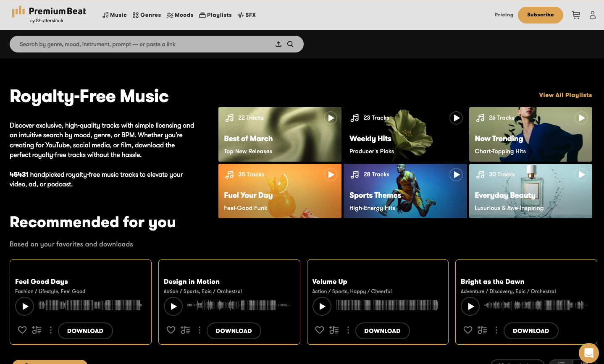Open the shopping cart

(x=576, y=15)
